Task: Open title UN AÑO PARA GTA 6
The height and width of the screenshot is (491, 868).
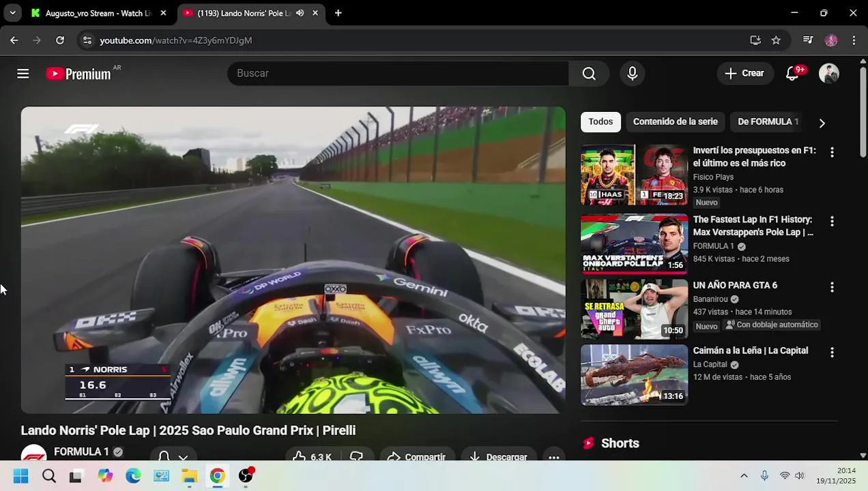Action: 735,286
